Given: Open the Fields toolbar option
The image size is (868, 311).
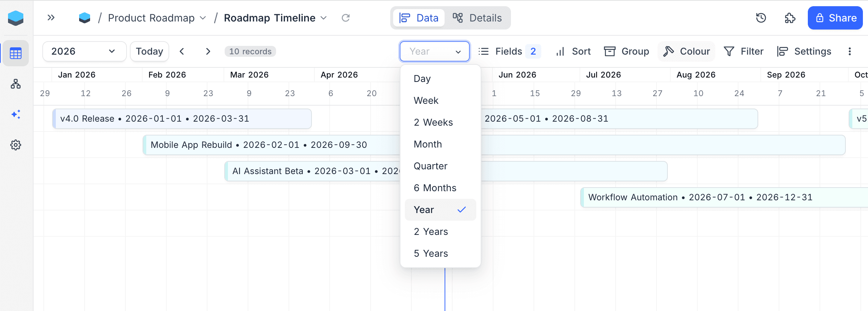Looking at the screenshot, I should 509,51.
